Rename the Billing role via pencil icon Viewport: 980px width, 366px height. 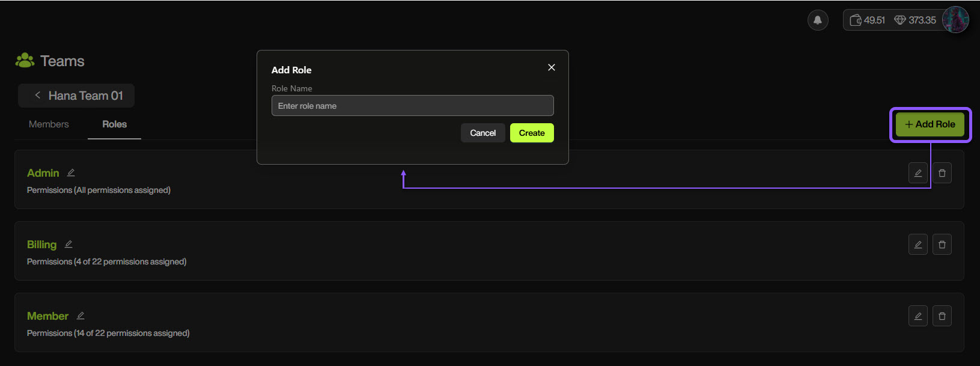click(68, 245)
